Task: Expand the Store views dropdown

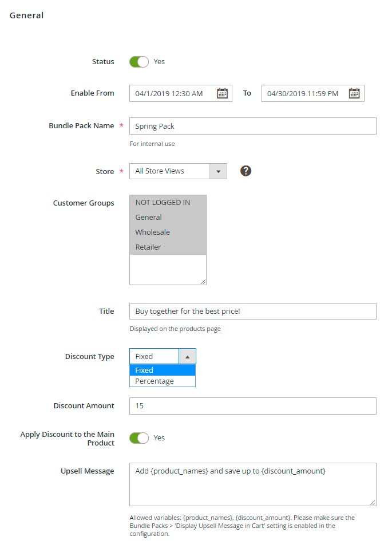Action: pos(178,171)
